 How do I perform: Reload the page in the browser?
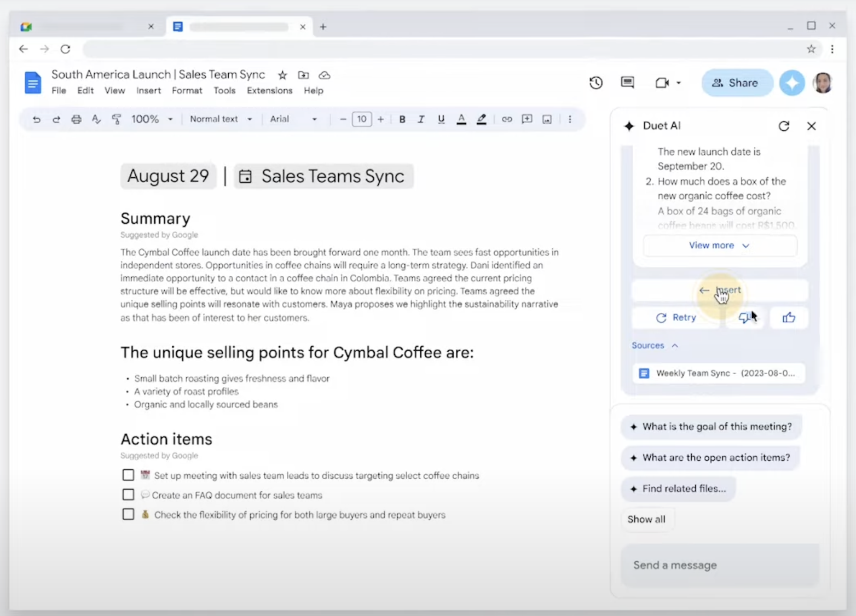66,49
